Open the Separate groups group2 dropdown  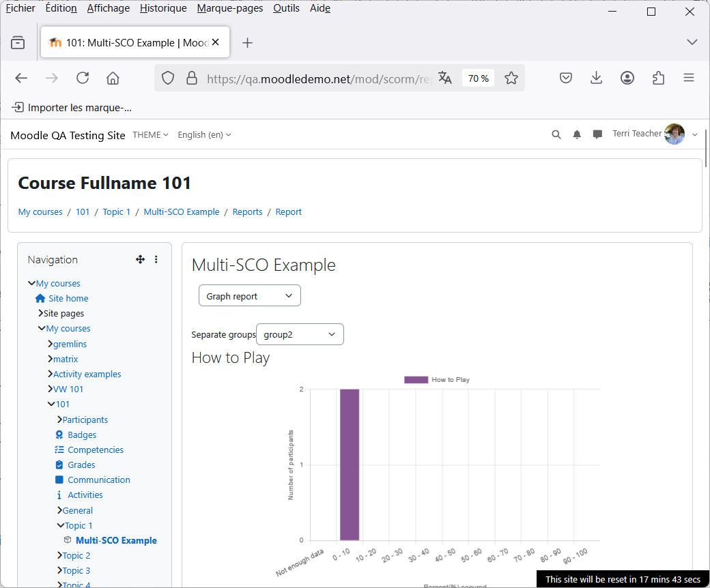300,334
